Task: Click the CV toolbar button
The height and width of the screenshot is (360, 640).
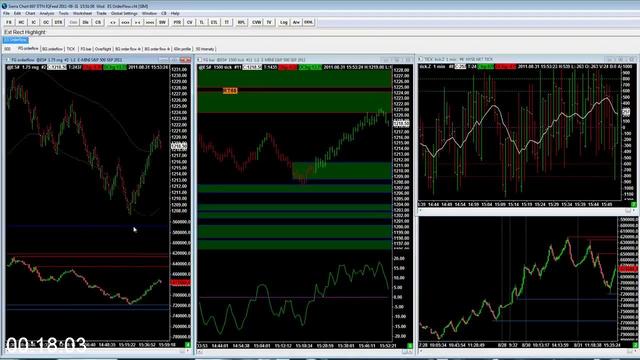Action: (190, 22)
